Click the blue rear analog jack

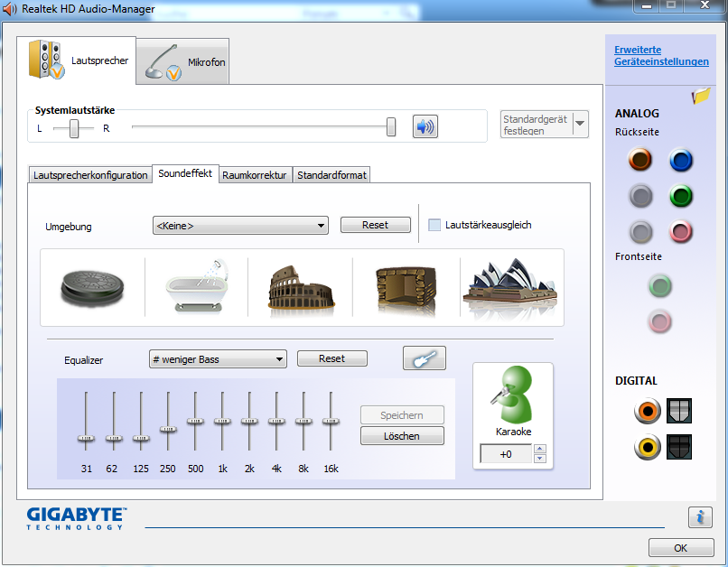tap(681, 160)
